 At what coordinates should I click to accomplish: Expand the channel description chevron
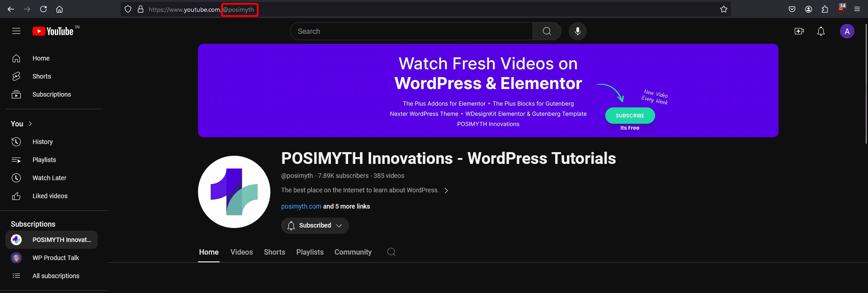[446, 191]
